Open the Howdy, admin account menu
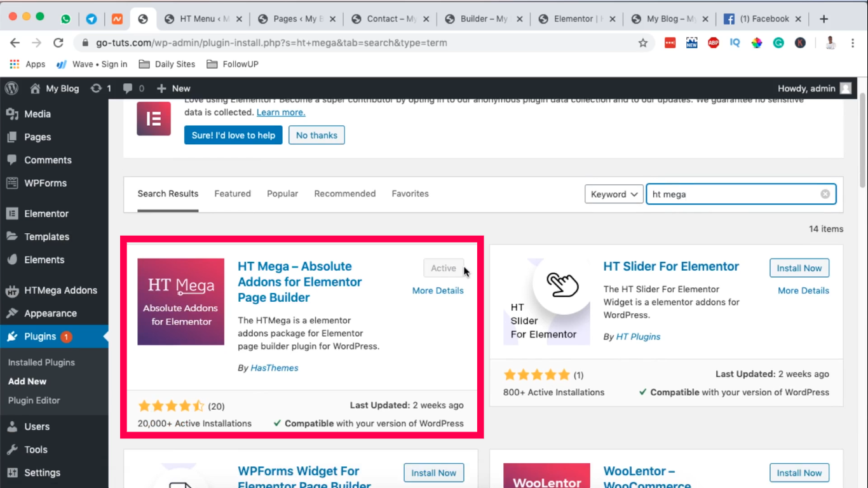This screenshot has height=488, width=868. (x=814, y=88)
